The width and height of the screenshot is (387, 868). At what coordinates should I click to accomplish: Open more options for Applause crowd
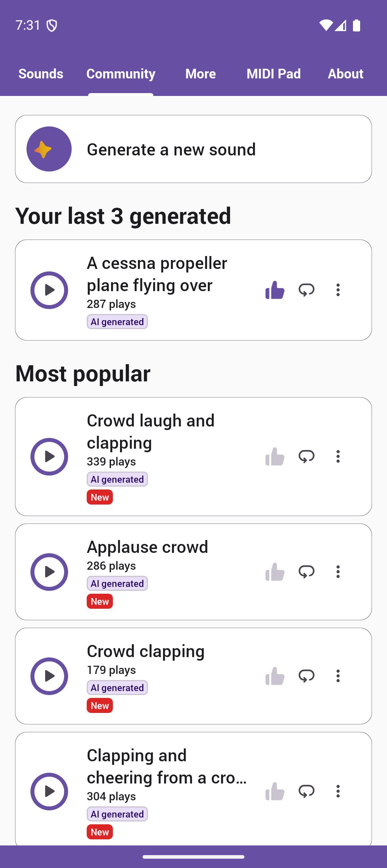(x=338, y=572)
